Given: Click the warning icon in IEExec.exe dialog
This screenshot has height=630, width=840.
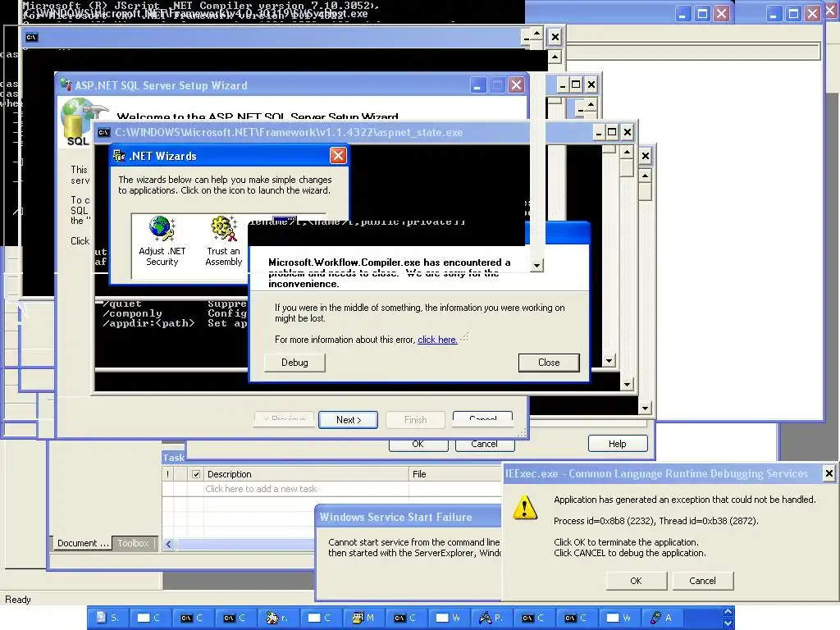Looking at the screenshot, I should pyautogui.click(x=525, y=507).
